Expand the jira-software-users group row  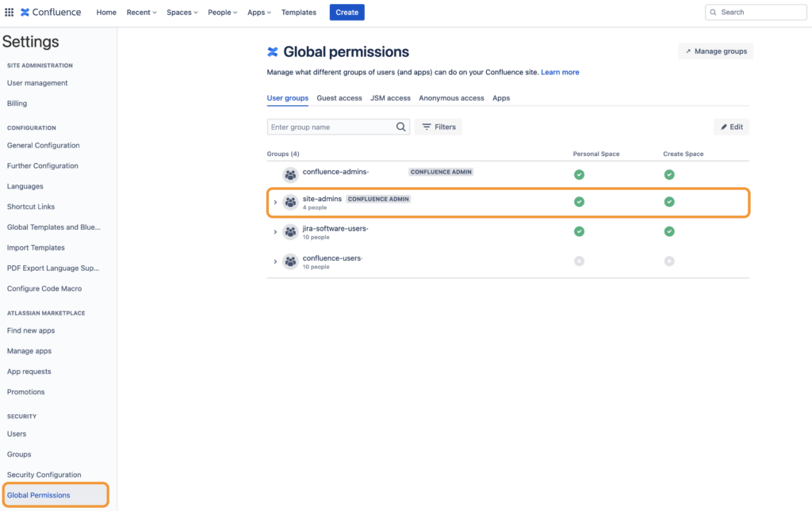point(275,231)
